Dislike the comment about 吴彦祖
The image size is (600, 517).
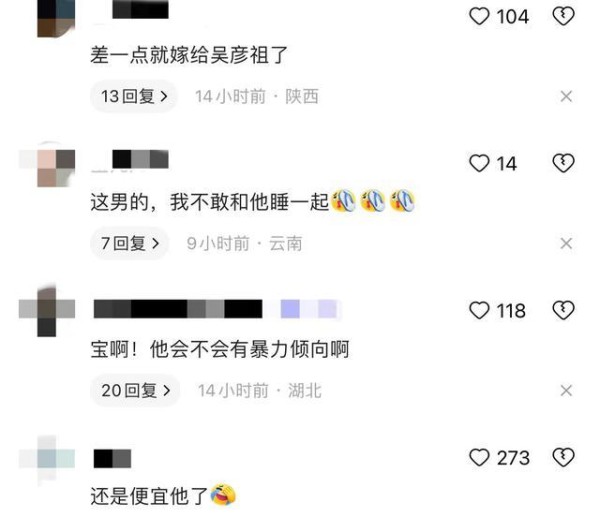pos(563,16)
